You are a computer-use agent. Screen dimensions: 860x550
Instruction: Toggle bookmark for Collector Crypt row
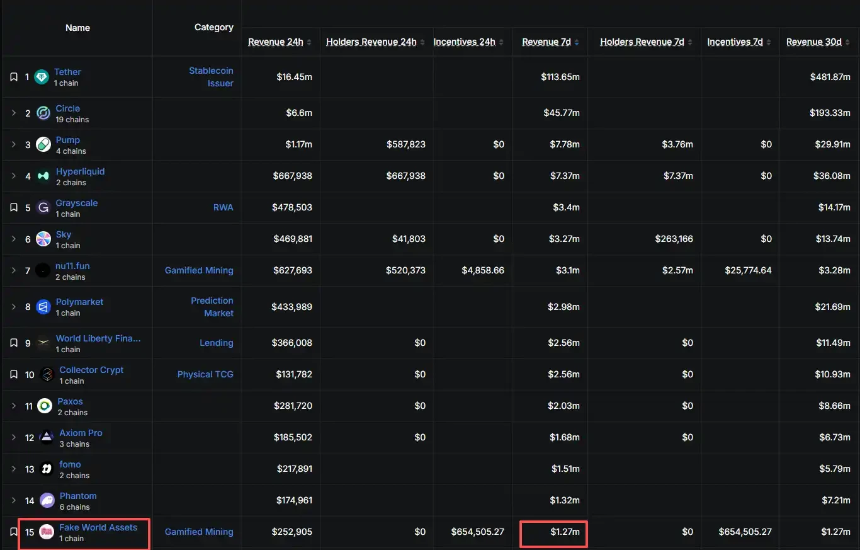coord(14,375)
